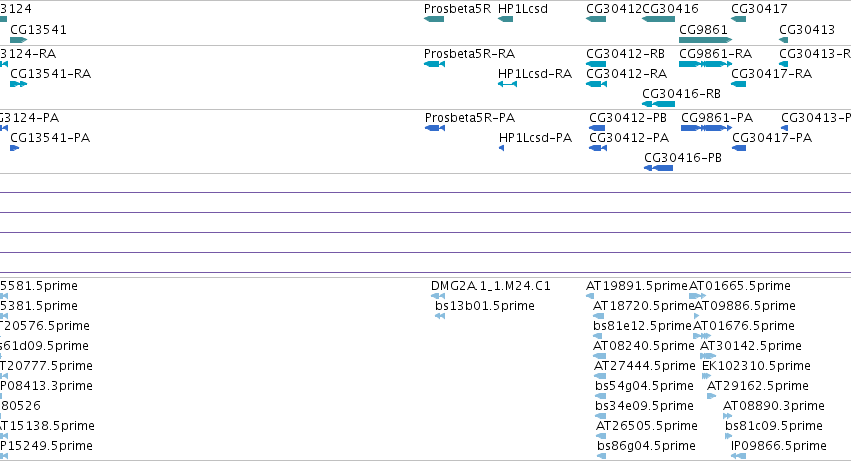Click the bs54g04.5prime EST label
The image size is (851, 461).
tap(644, 386)
